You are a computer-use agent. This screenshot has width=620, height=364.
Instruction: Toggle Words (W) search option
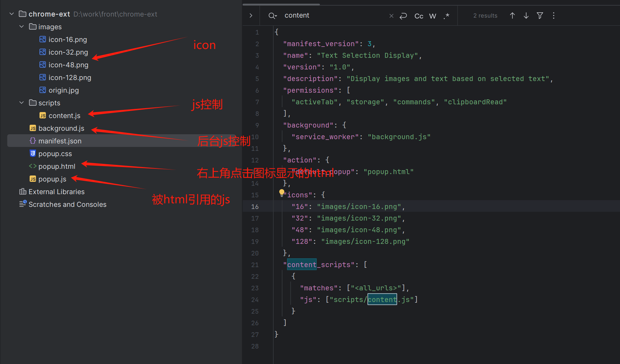pyautogui.click(x=432, y=16)
